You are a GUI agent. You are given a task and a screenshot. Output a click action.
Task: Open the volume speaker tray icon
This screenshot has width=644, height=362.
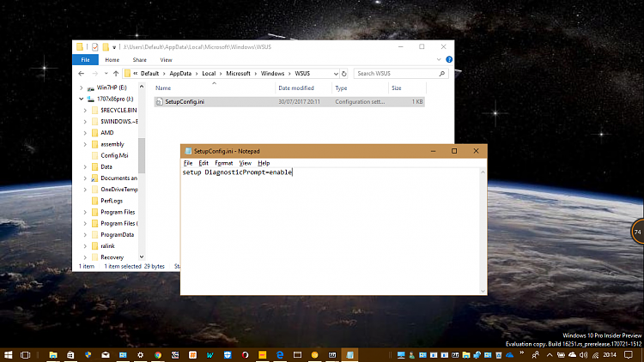583,354
